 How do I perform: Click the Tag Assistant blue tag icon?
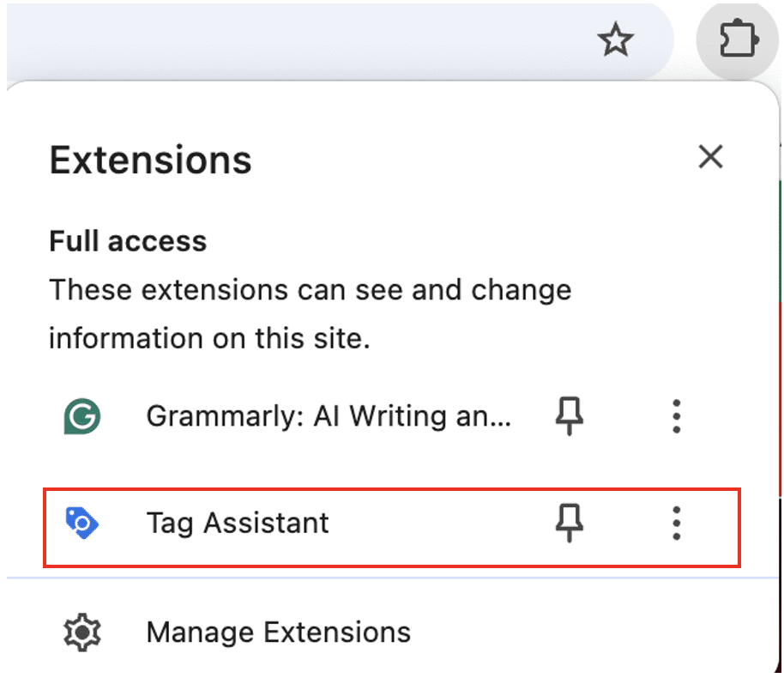(81, 522)
